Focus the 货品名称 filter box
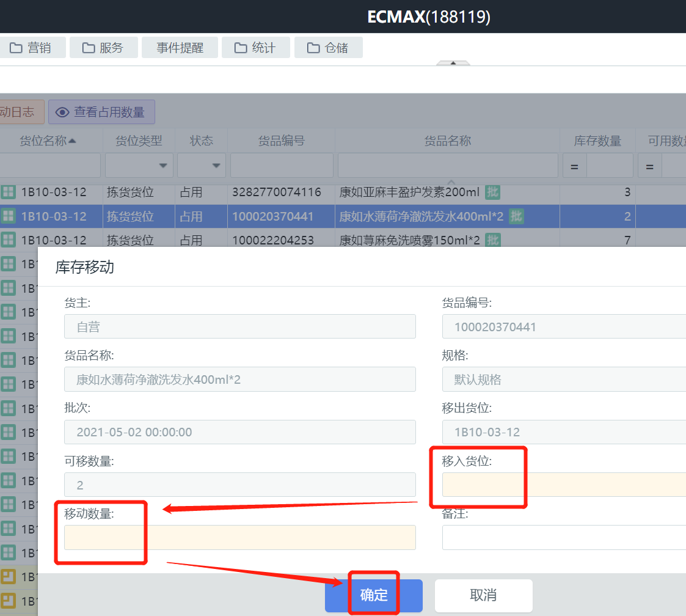686x616 pixels. point(448,165)
